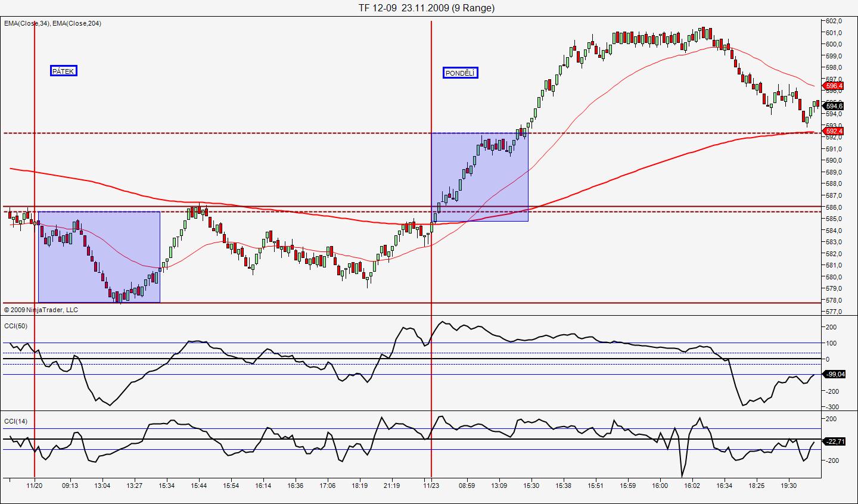Screen dimensions: 858x504
Task: Click the 580,0 price axis label
Action: pos(834,277)
